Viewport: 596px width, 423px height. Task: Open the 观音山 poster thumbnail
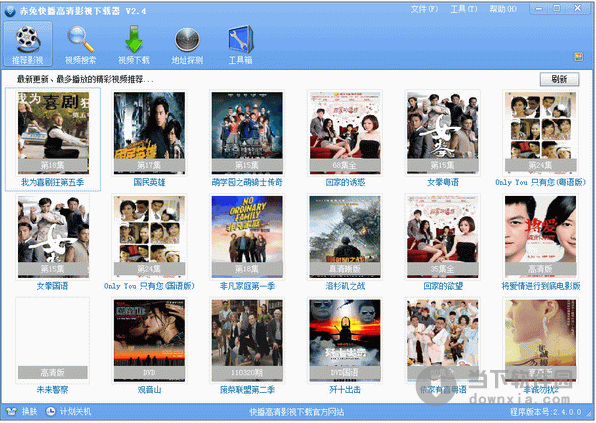click(149, 340)
